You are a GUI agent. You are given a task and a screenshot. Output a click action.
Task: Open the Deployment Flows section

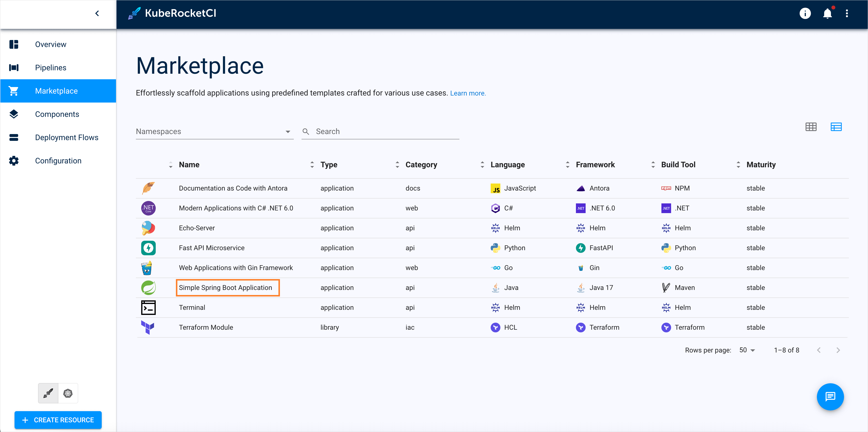[x=66, y=137]
